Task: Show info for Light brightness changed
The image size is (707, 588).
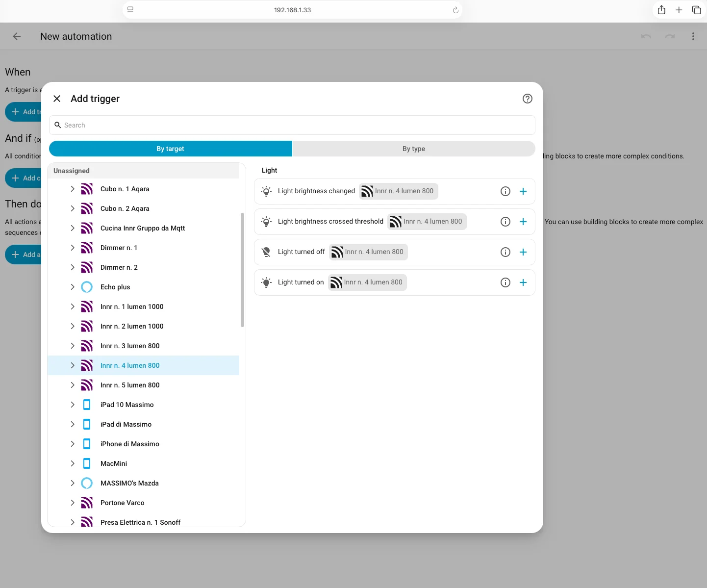Action: (x=505, y=191)
